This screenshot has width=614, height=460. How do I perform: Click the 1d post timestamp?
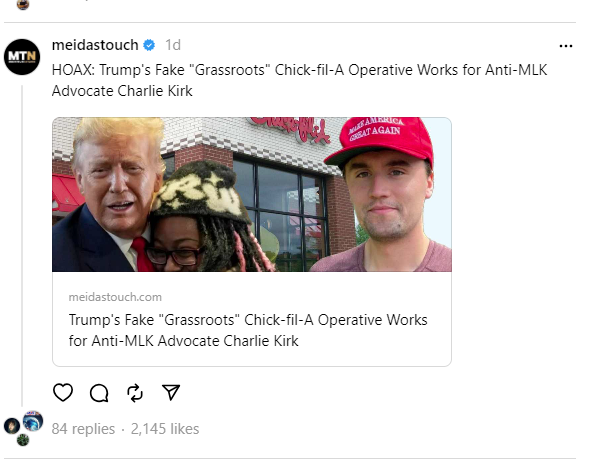tap(173, 46)
